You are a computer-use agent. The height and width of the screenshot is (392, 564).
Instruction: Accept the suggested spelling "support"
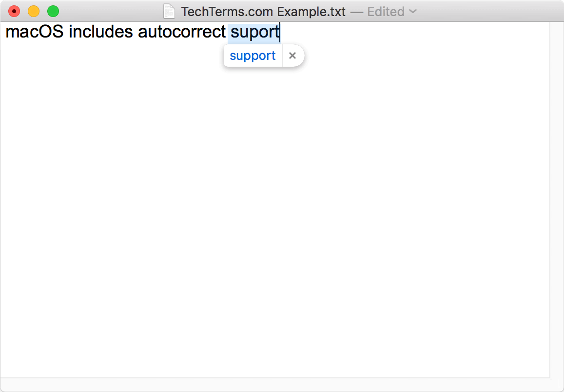pyautogui.click(x=253, y=56)
